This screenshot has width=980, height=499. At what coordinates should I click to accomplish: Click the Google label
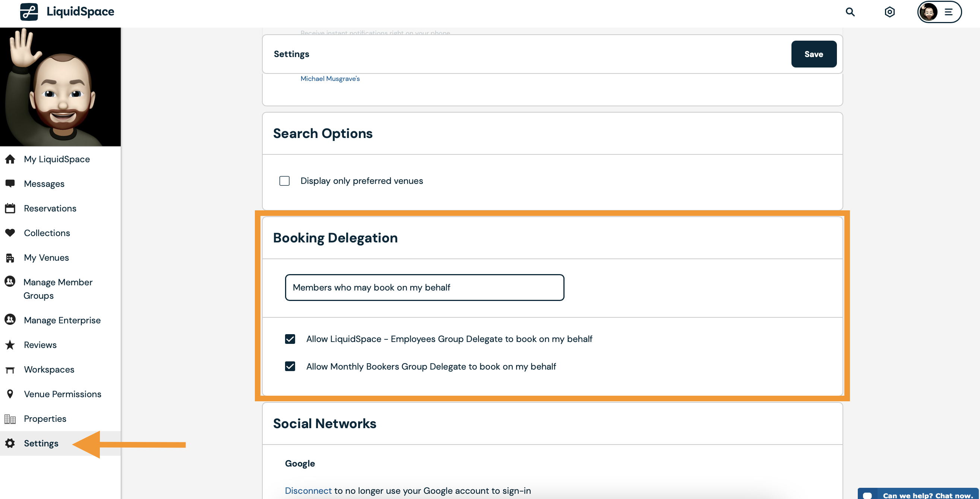click(x=300, y=463)
